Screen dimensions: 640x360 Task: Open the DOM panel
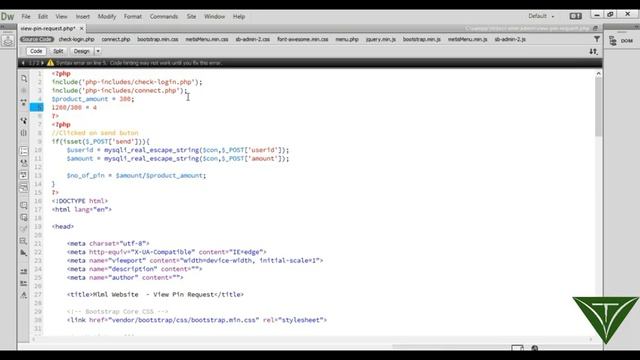tap(621, 41)
